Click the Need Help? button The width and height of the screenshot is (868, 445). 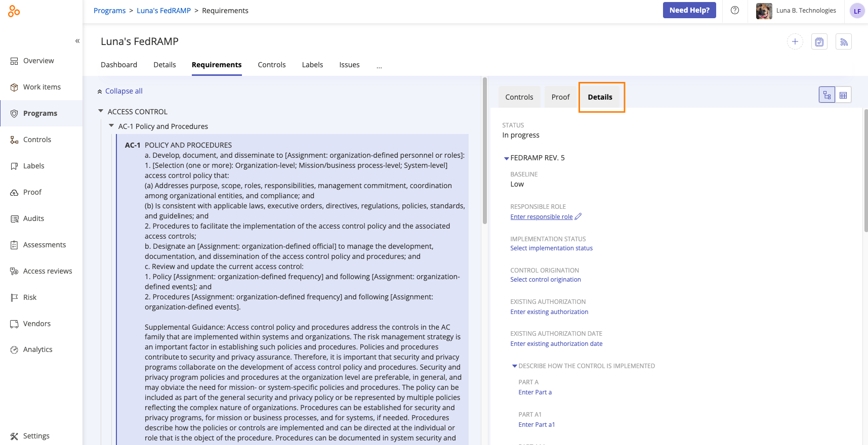pos(689,10)
